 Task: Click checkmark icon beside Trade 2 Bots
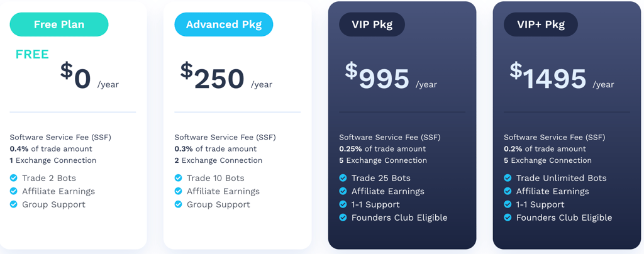coord(14,178)
